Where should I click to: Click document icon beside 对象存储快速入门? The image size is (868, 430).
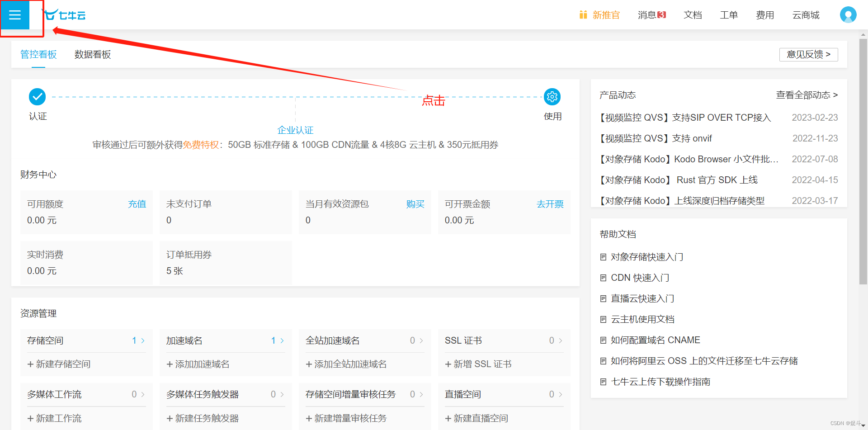pyautogui.click(x=603, y=257)
